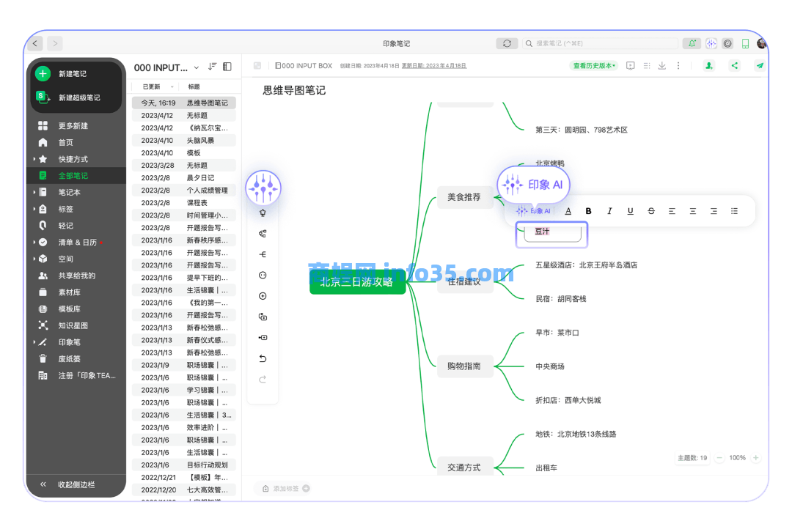This screenshot has height=532, width=792.
Task: Click 收起侧边栏 to collapse sidebar
Action: pos(76,484)
